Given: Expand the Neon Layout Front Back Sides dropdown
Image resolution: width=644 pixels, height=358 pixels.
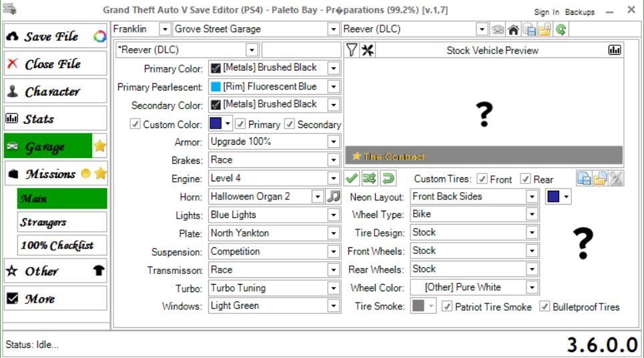Looking at the screenshot, I should (x=533, y=197).
